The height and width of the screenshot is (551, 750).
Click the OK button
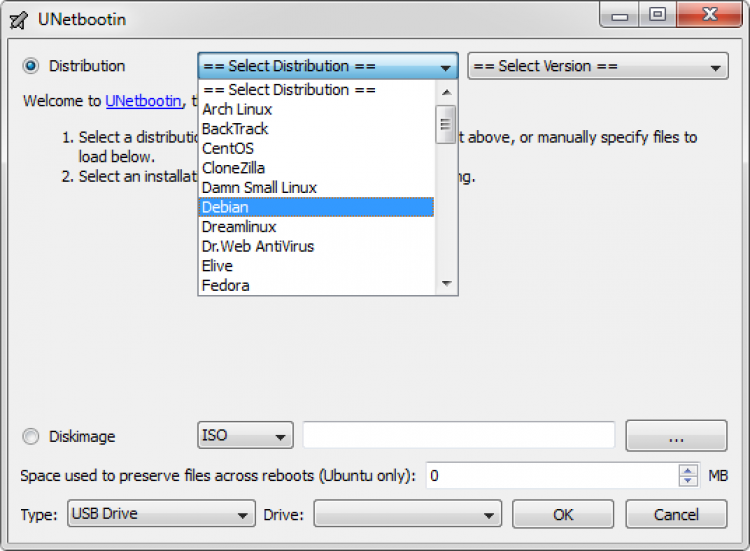click(563, 514)
